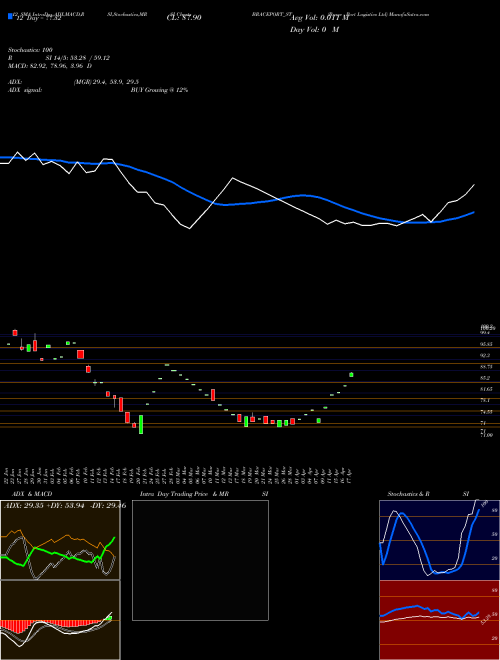Click the Stochastics & R SI panel title
This screenshot has width=500, height=660.
pyautogui.click(x=428, y=494)
